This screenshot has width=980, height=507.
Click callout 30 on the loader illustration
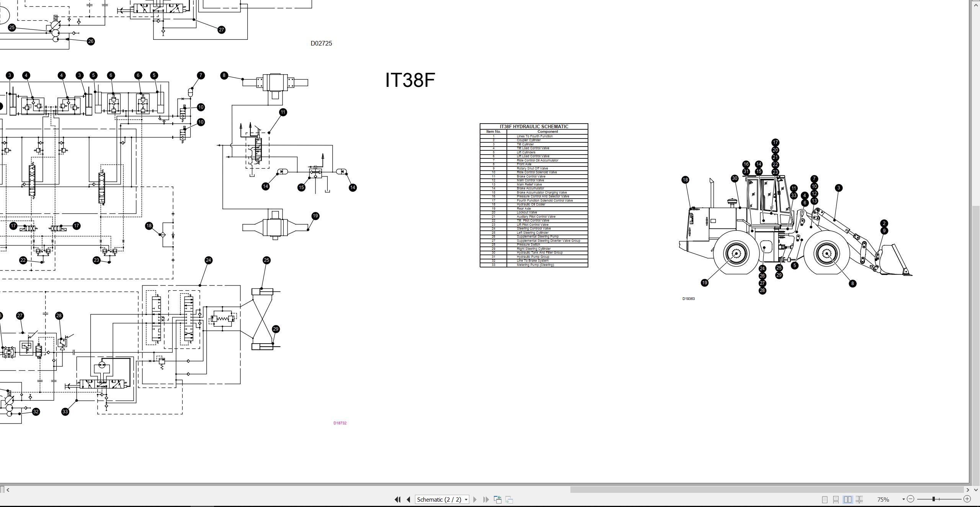coord(734,178)
